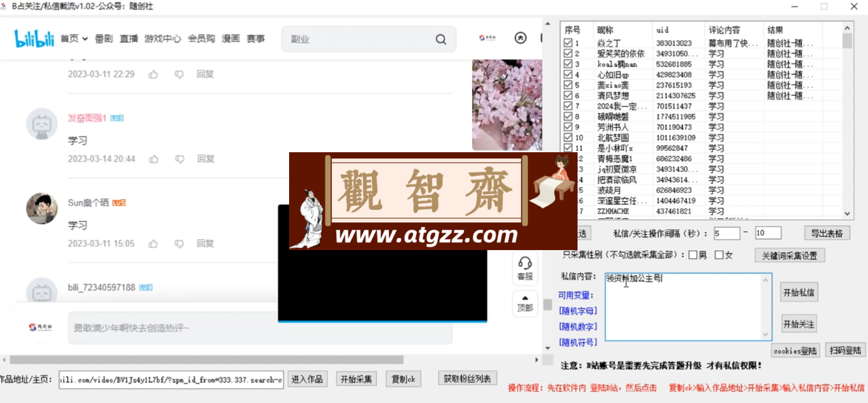Click the 获取粉丝列表 button
868x403 pixels.
(467, 379)
